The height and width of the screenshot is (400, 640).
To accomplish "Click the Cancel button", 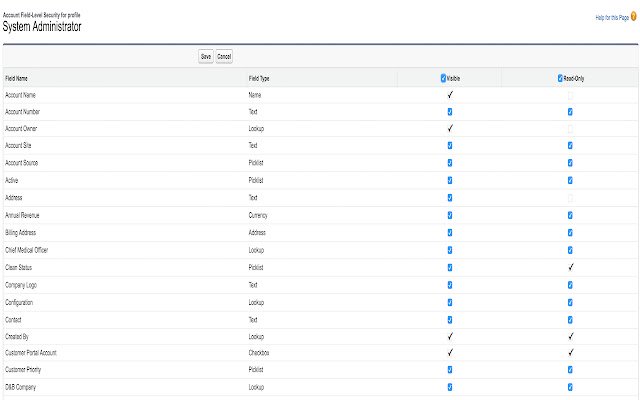I will tap(224, 56).
